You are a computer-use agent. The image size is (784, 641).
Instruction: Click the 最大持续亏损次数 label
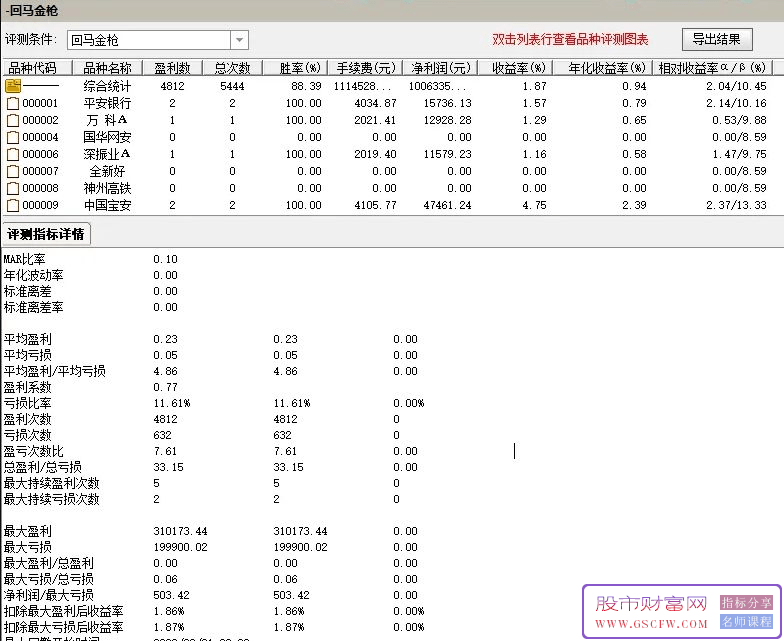coord(52,499)
